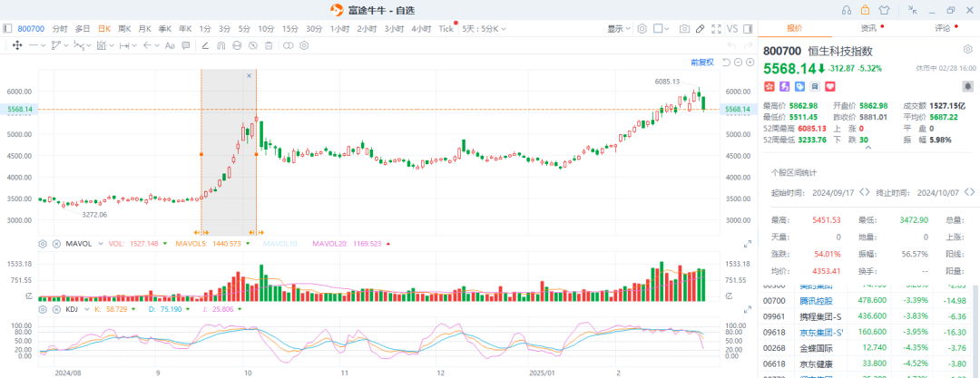980x378 pixels.
Task: Open the layout square dropdown
Action: (x=661, y=29)
